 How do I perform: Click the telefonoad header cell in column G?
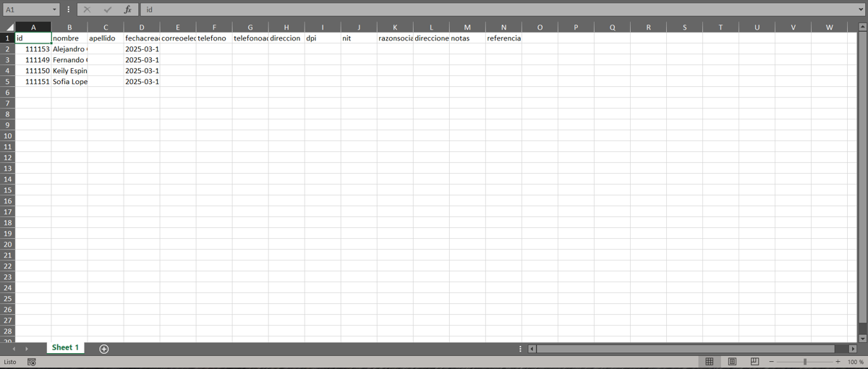250,38
